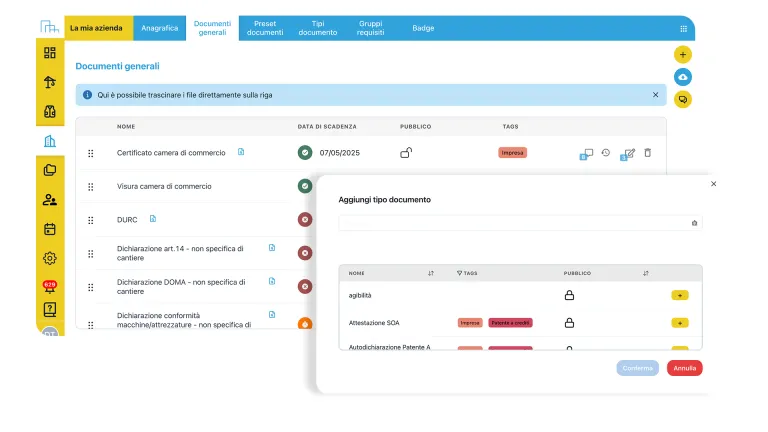Open the people icon in sidebar
This screenshot has height=432, width=768.
[49, 199]
